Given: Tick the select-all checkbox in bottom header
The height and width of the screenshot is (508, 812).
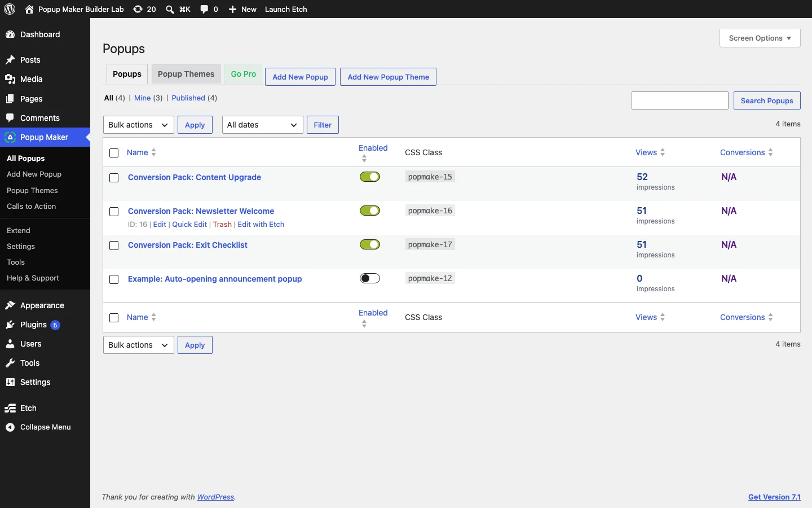Looking at the screenshot, I should click(x=114, y=318).
